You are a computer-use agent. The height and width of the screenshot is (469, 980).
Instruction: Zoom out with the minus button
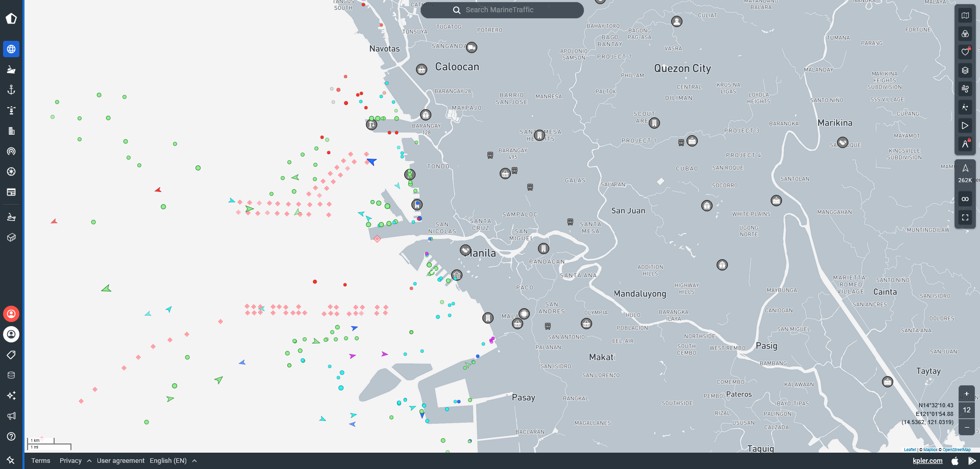click(x=967, y=427)
